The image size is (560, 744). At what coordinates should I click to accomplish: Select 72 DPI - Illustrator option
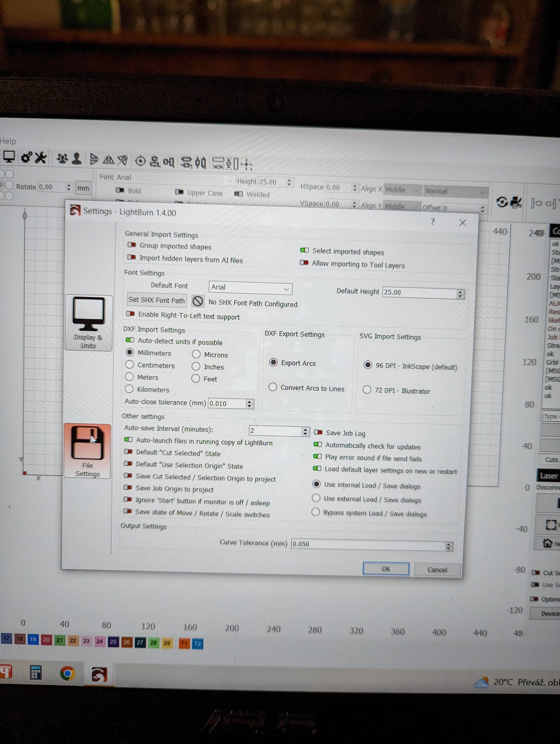(367, 390)
